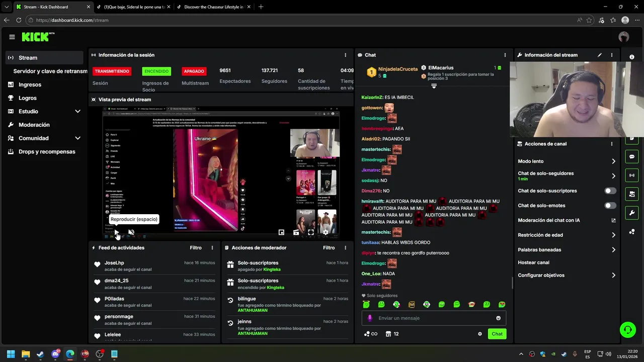
Task: Open Steam from the taskbar
Action: pos(40,354)
